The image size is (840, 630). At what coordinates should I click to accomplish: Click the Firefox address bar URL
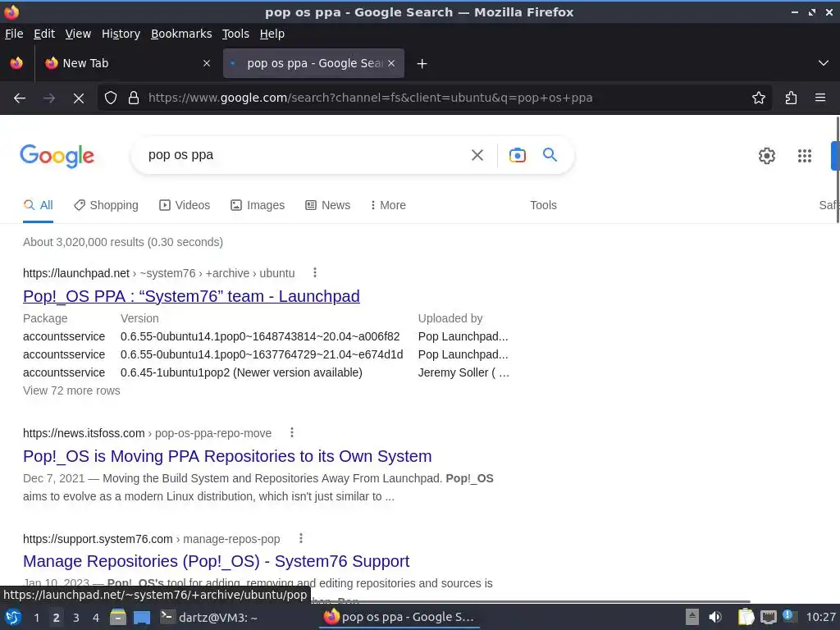click(370, 98)
